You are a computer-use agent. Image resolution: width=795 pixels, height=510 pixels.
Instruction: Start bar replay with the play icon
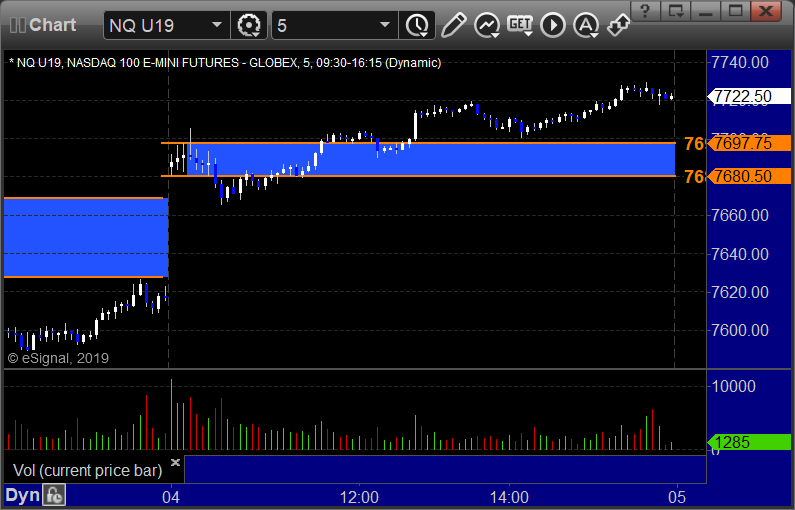pyautogui.click(x=553, y=25)
